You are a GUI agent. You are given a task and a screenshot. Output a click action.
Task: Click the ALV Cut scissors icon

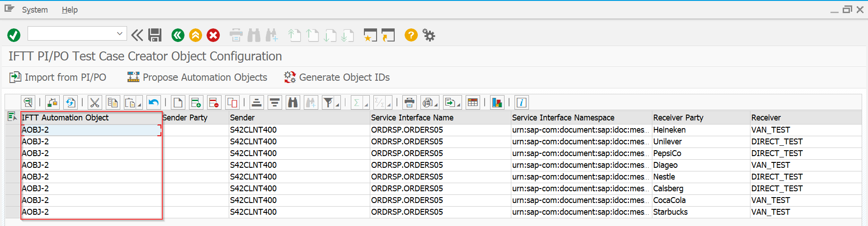[x=94, y=103]
